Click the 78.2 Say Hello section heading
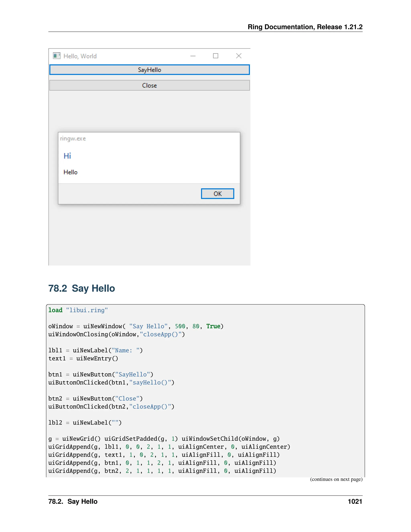 pyautogui.click(x=81, y=288)
